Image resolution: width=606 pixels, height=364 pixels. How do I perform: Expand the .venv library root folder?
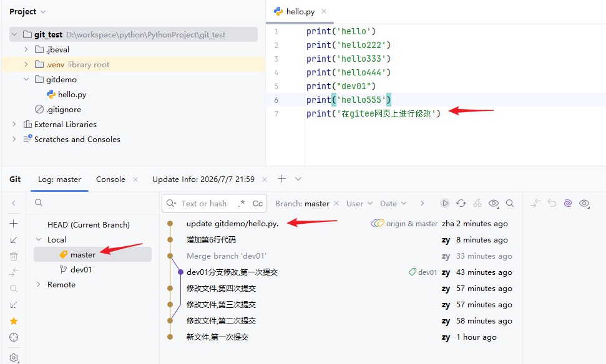(26, 64)
